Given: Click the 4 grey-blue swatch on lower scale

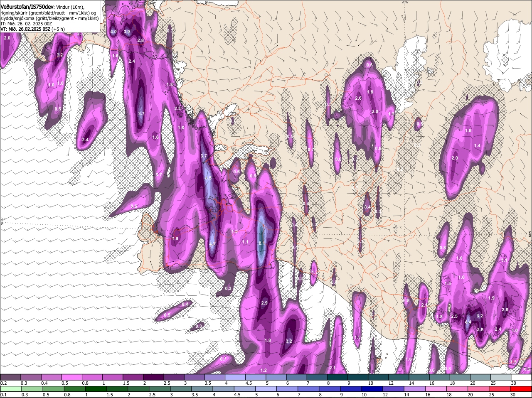Looking at the screenshot, I should point(223,389).
